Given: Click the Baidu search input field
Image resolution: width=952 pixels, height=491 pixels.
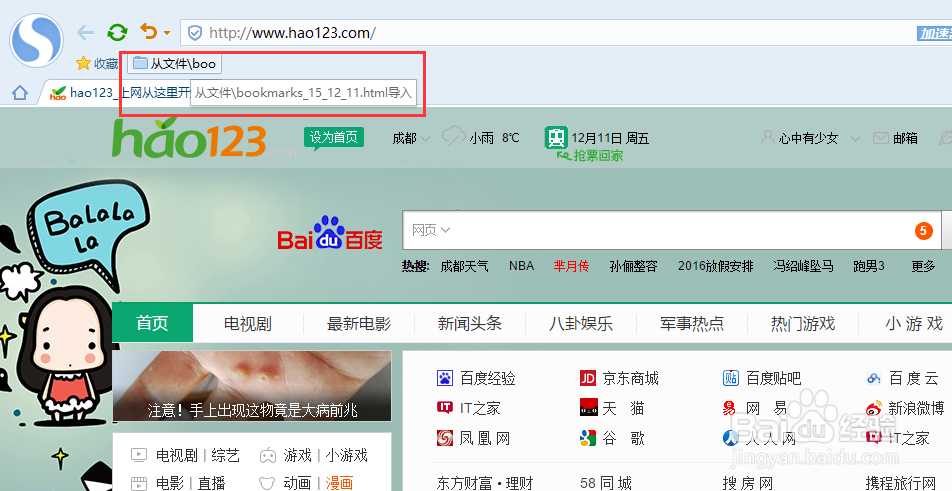Looking at the screenshot, I should click(671, 230).
